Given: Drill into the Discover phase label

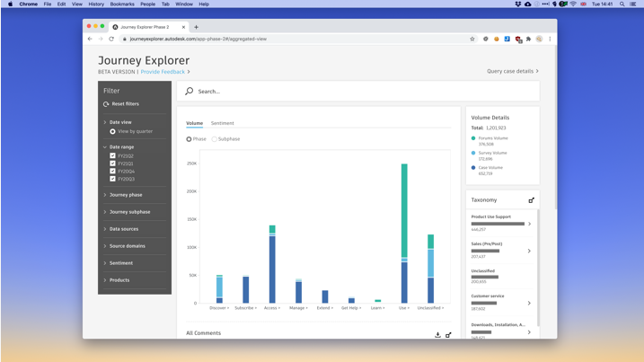Looking at the screenshot, I should click(x=219, y=308).
